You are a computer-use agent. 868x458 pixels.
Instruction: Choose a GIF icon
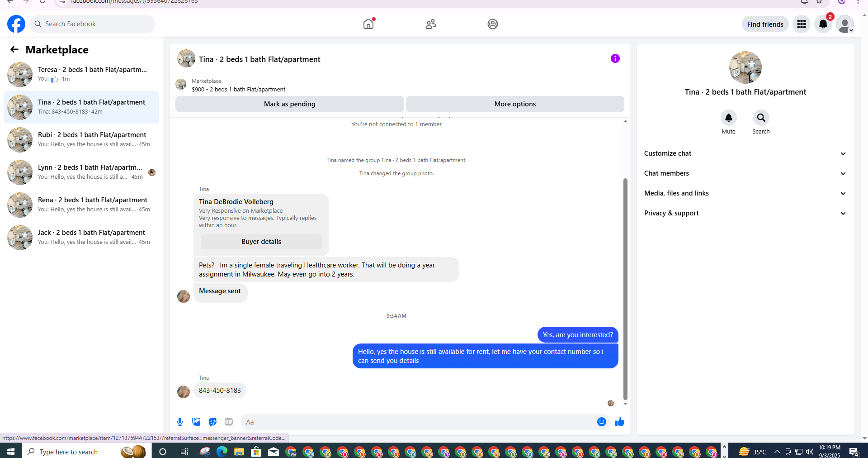(x=229, y=422)
